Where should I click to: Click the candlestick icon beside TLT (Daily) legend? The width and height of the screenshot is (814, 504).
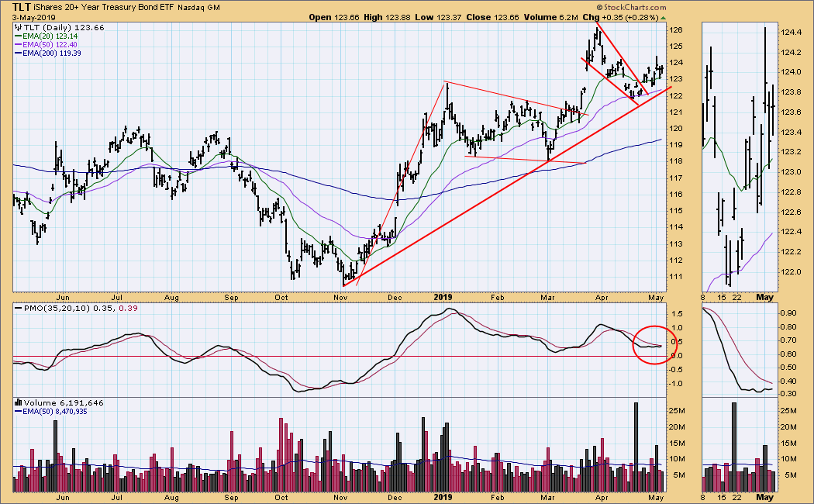click(x=18, y=27)
